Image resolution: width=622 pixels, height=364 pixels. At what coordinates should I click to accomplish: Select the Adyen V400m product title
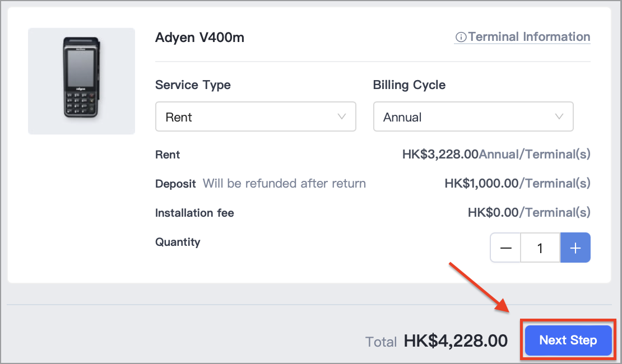[x=199, y=38]
